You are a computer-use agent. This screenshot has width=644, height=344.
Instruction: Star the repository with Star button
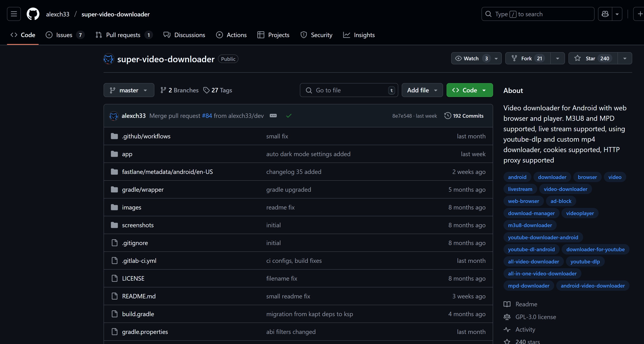pyautogui.click(x=593, y=58)
